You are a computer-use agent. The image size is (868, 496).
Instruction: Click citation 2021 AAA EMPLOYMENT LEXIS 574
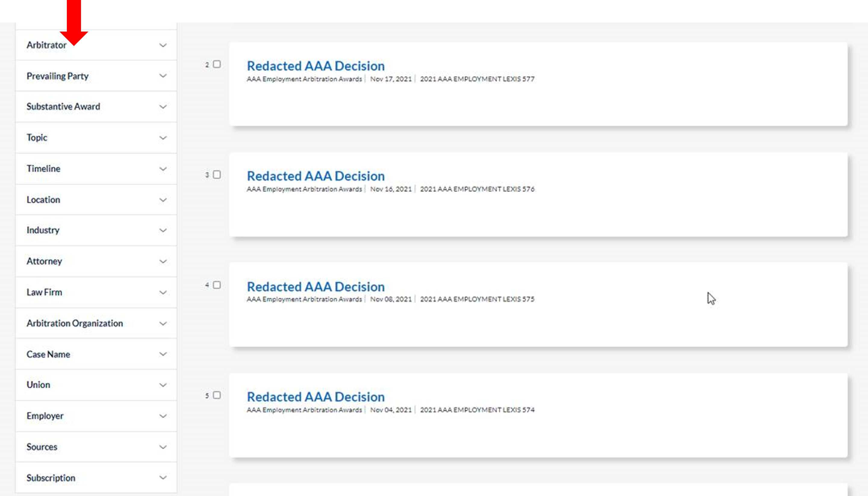477,410
